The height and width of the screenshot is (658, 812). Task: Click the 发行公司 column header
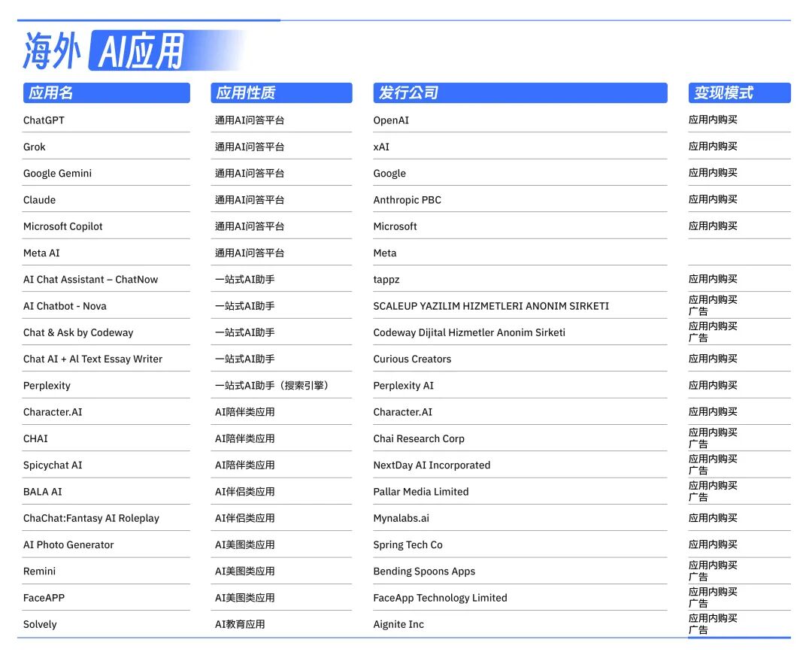519,92
